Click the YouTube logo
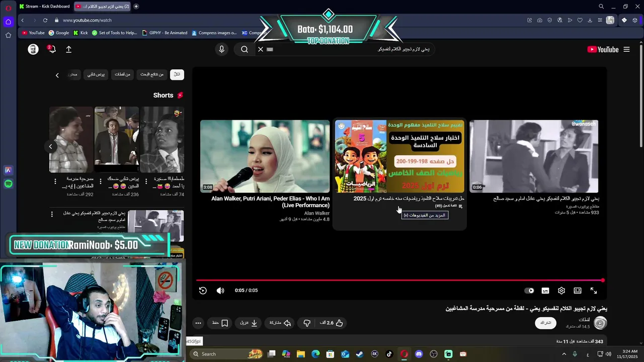Screen dimensions: 644x362 coord(603,49)
